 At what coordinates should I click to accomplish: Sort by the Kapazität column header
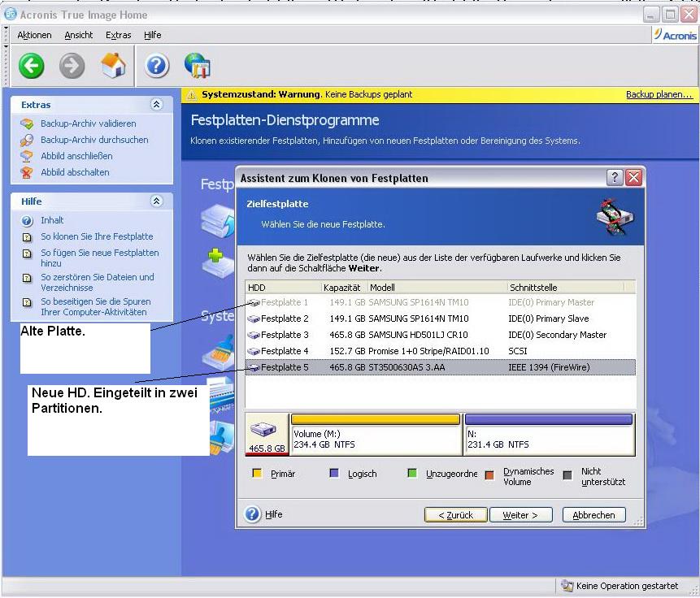pyautogui.click(x=344, y=288)
